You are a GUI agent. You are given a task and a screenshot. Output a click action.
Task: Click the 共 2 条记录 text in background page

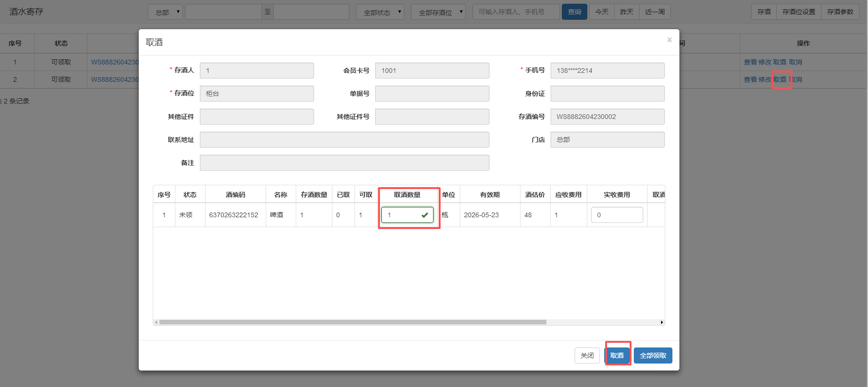click(15, 101)
